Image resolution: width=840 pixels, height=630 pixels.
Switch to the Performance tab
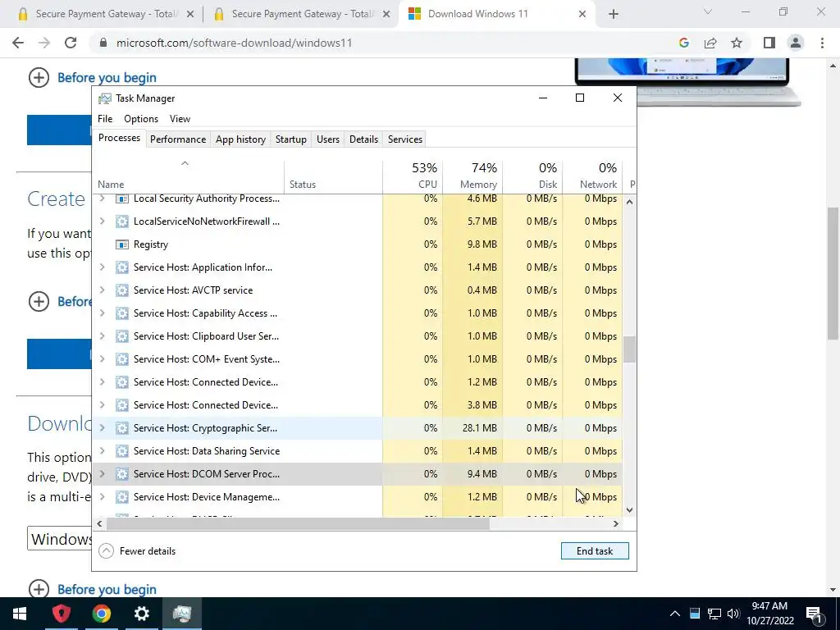click(178, 139)
